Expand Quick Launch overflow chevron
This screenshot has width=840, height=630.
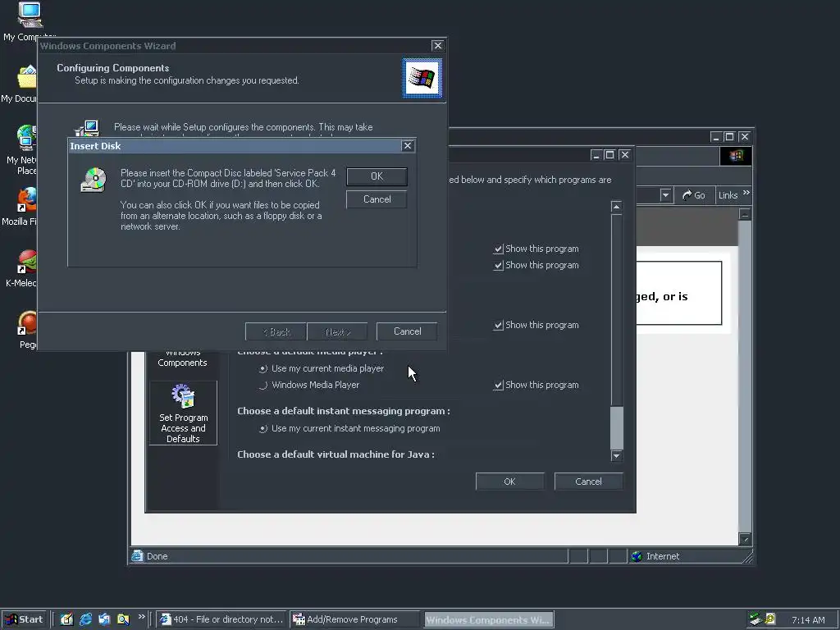coord(141,617)
